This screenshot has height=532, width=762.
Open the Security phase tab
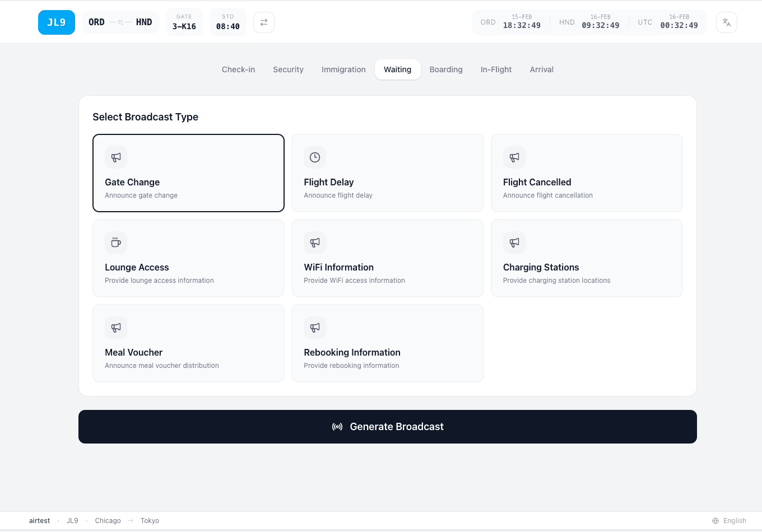288,69
